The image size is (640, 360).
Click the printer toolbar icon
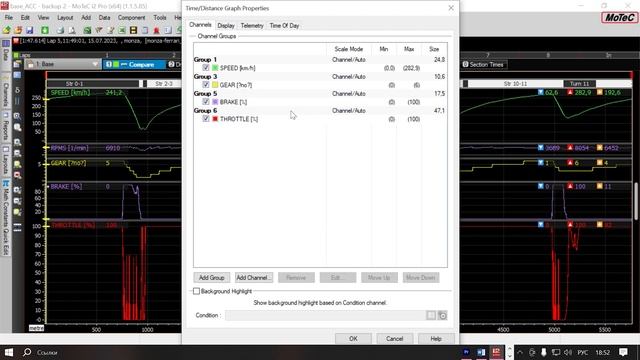[x=60, y=30]
